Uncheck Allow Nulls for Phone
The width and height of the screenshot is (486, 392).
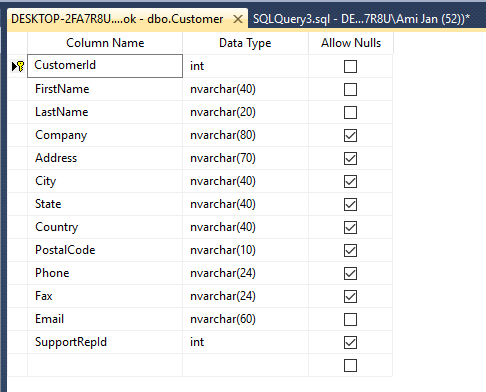350,273
